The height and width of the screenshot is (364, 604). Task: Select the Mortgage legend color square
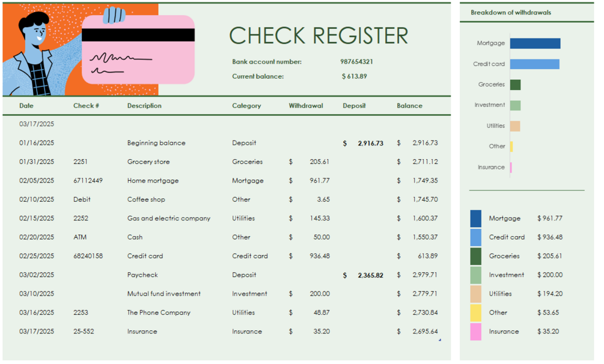[x=474, y=218]
